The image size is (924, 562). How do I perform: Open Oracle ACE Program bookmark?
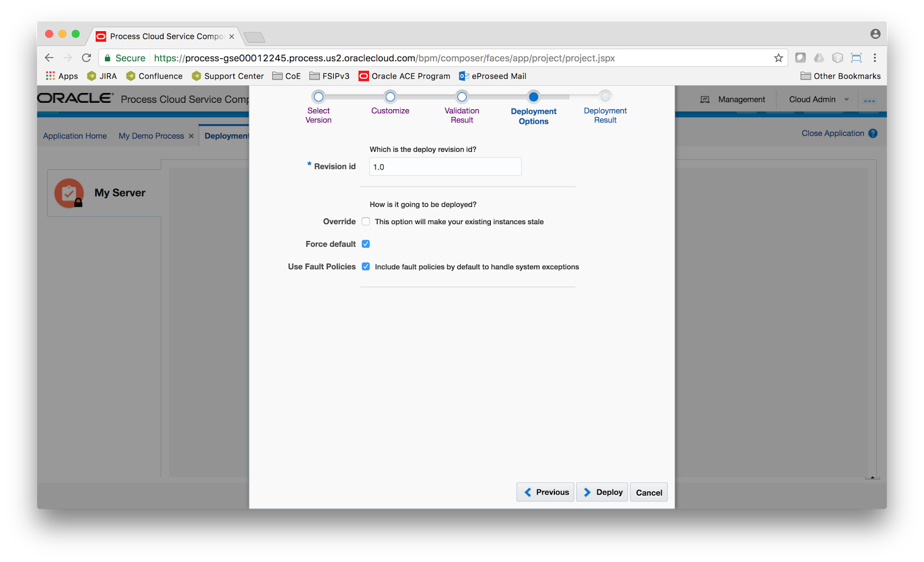[x=404, y=76]
